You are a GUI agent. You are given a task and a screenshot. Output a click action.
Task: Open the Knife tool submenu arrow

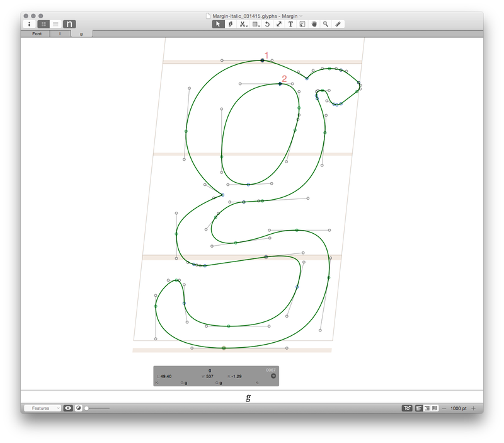pos(247,25)
